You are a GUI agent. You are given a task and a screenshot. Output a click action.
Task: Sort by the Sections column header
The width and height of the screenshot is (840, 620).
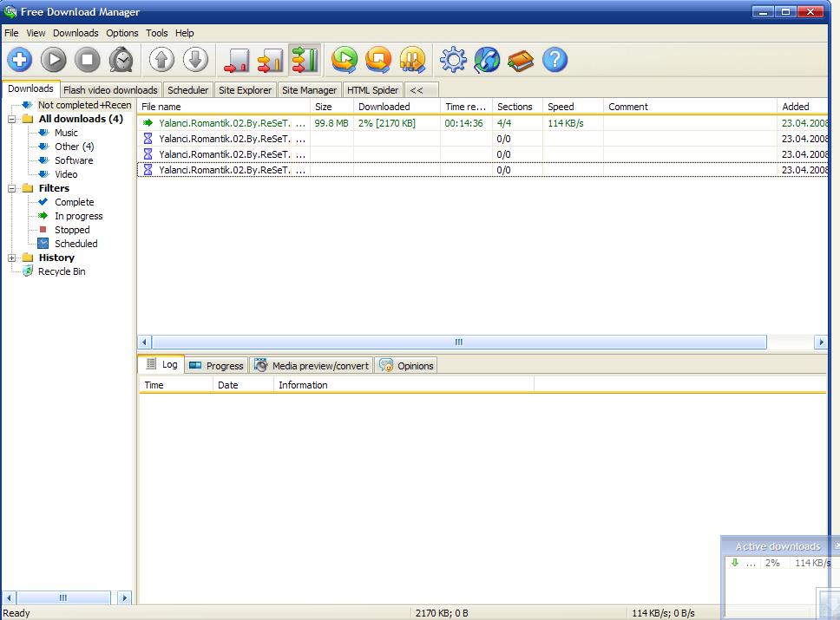(x=517, y=107)
